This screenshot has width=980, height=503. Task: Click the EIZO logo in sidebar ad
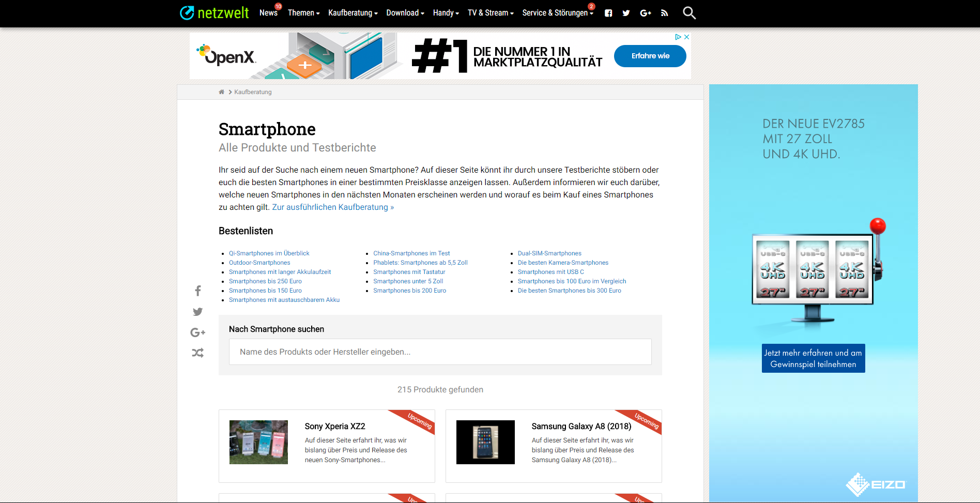click(x=876, y=484)
